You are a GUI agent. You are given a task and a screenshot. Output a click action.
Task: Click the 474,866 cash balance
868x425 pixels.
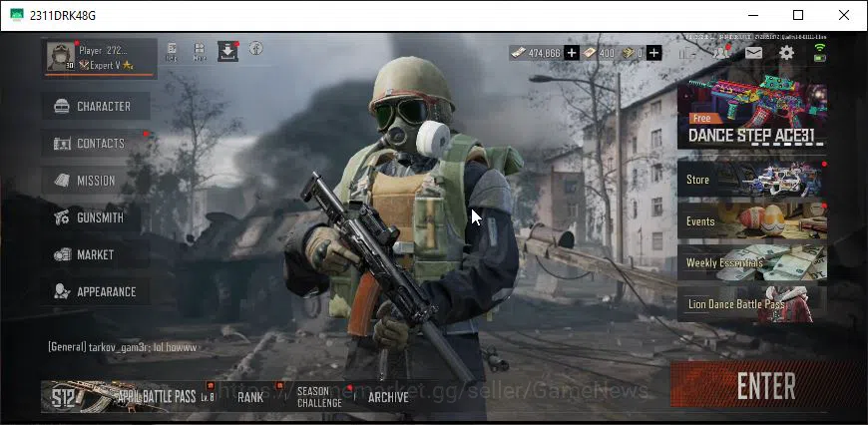pyautogui.click(x=536, y=53)
